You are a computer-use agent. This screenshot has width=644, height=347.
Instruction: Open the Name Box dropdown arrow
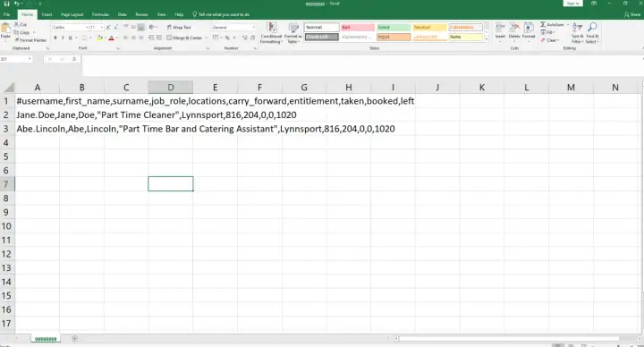coord(30,59)
